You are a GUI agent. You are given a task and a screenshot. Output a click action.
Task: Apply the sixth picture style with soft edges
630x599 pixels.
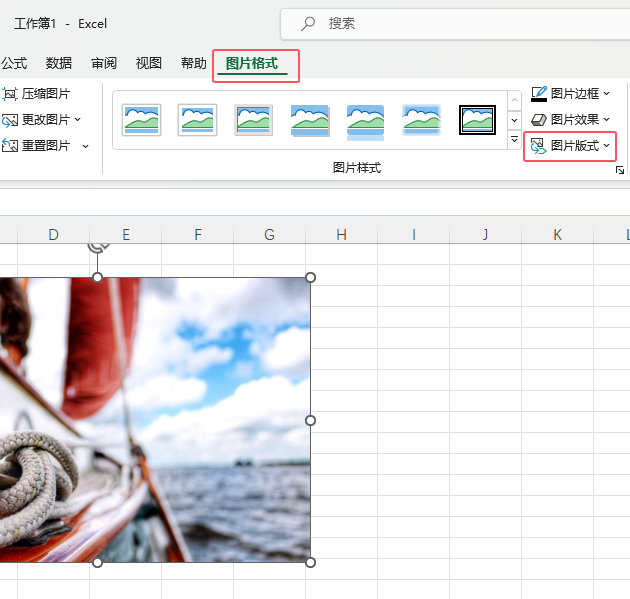point(421,120)
